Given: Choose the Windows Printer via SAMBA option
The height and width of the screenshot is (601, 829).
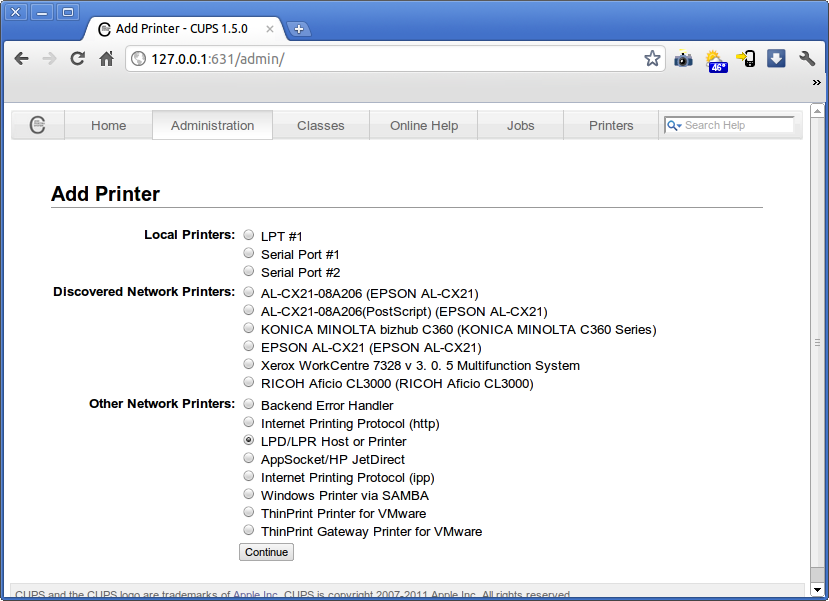Looking at the screenshot, I should [249, 494].
